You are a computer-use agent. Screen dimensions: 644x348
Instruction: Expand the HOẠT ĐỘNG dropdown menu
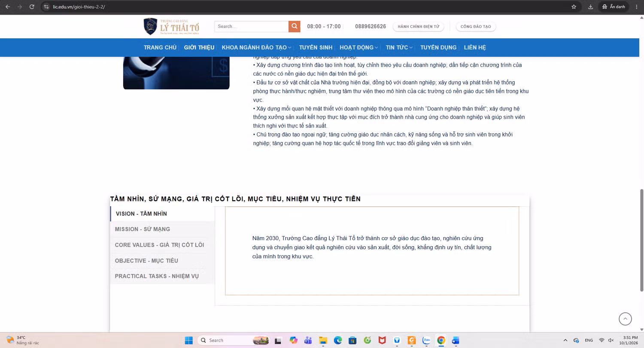pyautogui.click(x=358, y=47)
